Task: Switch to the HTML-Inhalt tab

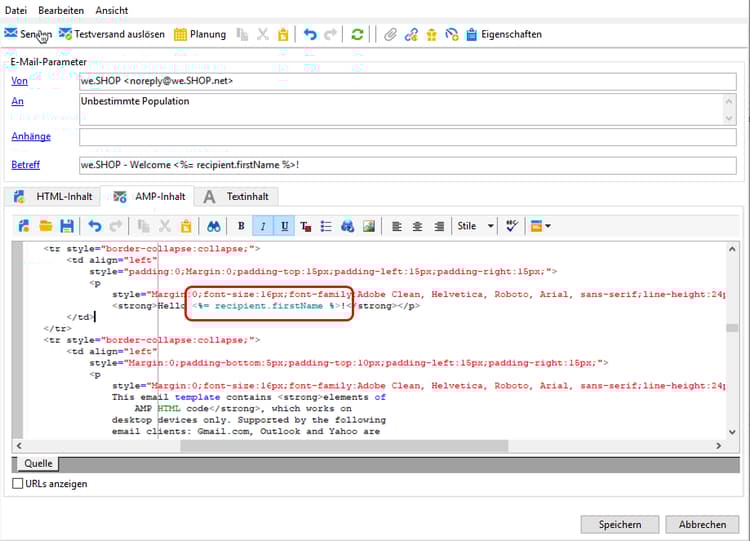Action: tap(53, 197)
